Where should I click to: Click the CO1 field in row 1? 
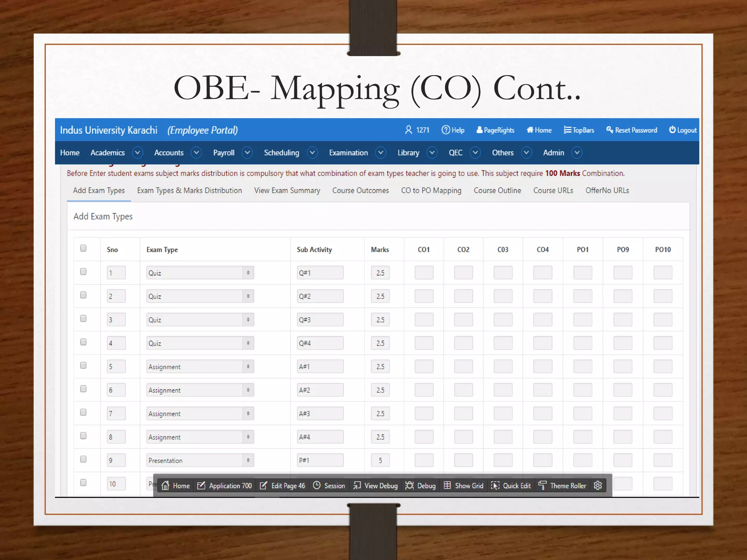tap(424, 273)
